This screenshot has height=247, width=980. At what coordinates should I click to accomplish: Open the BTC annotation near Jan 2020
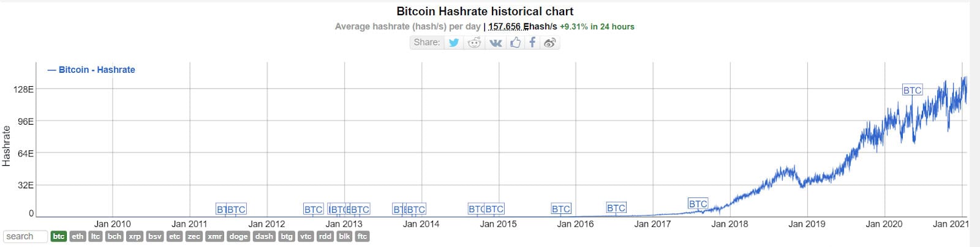coord(912,90)
